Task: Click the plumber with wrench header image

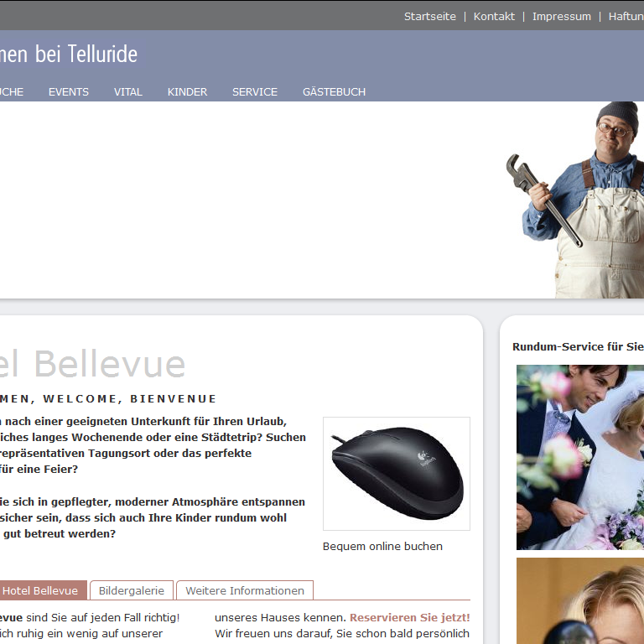Action: [575, 200]
